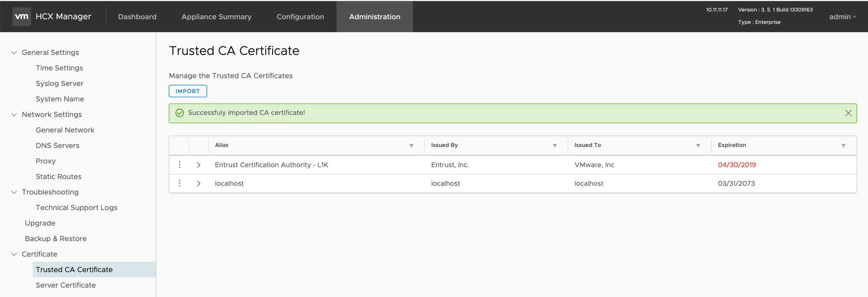Click the IMPORT button

pos(188,91)
